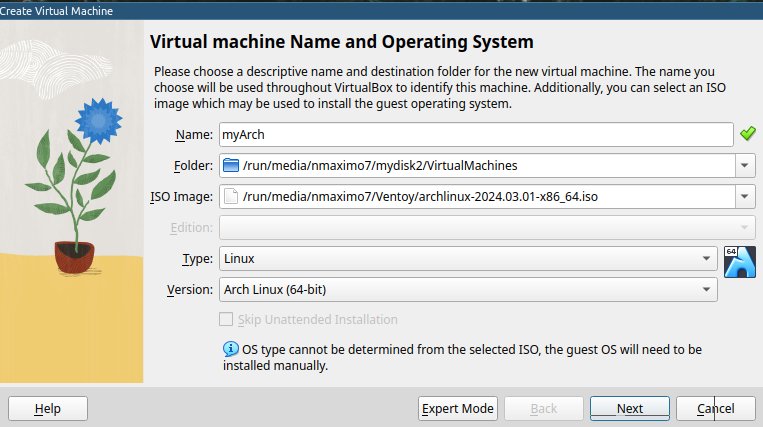Toggle the Skip Unattended Installation checkbox
763x427 pixels.
[226, 319]
